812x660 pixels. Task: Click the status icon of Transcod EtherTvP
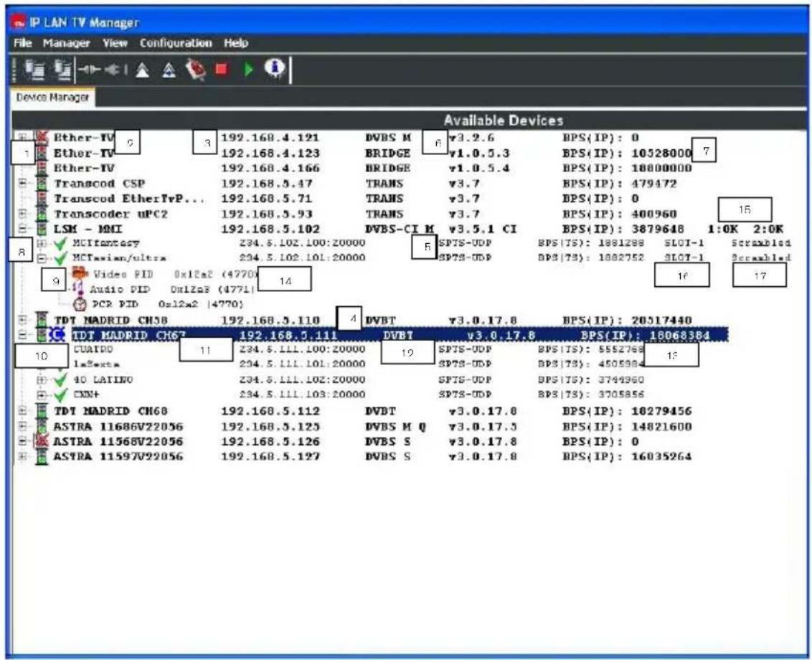coord(42,199)
